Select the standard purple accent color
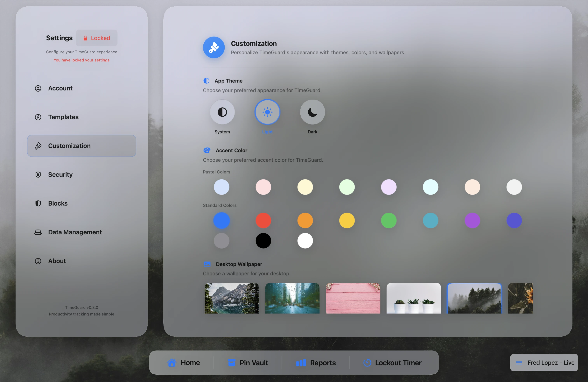The image size is (588, 382). coord(472,220)
